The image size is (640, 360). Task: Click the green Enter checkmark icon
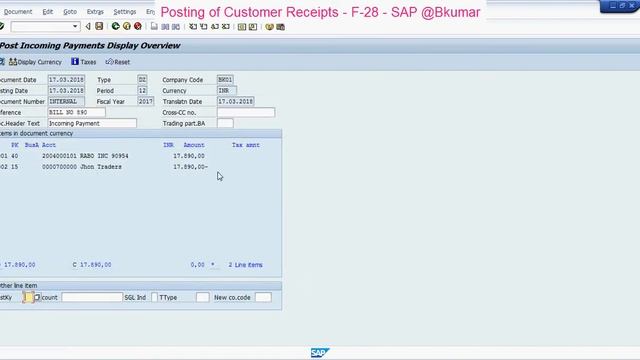[x=1, y=27]
